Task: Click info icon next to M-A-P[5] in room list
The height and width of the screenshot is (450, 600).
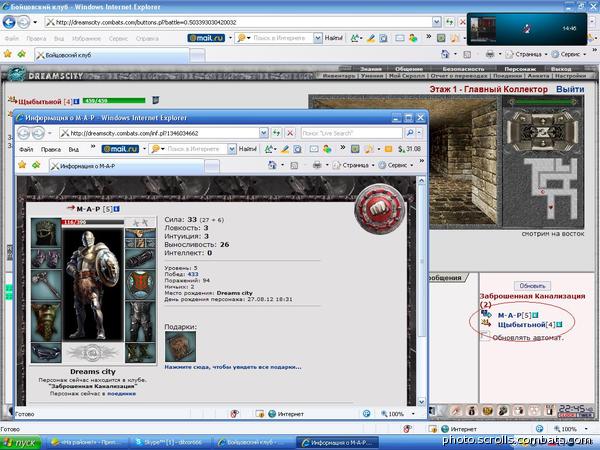Action: click(535, 315)
